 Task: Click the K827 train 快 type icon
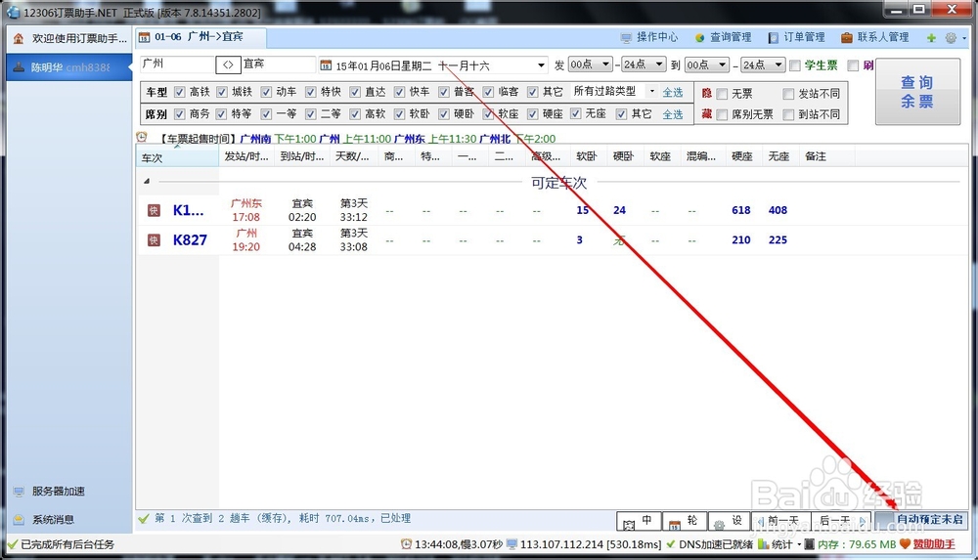[x=154, y=240]
